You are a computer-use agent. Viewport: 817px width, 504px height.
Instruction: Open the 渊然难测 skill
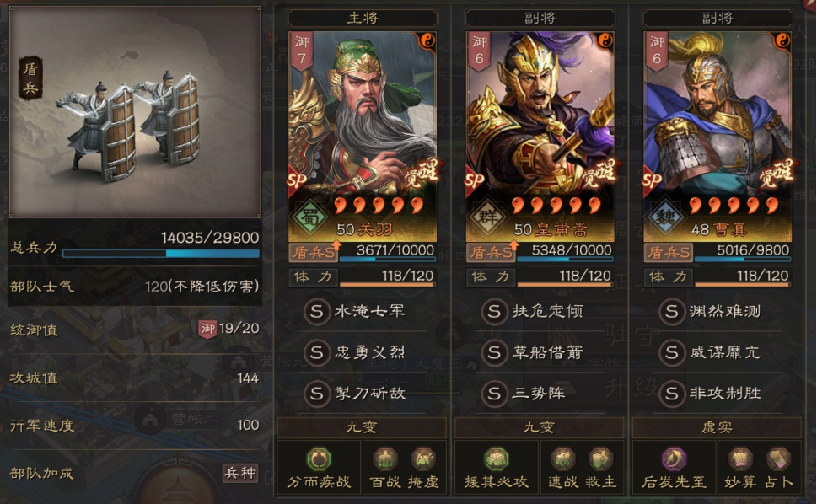710,311
